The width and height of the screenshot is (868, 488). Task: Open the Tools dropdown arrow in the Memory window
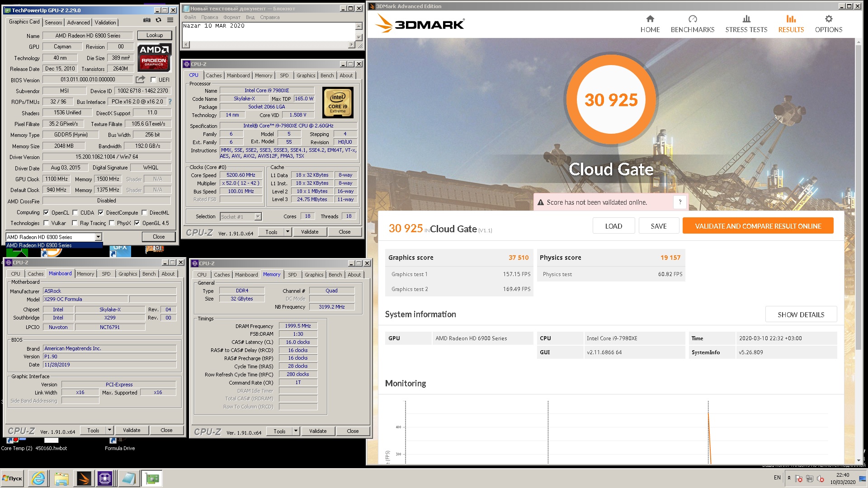pos(296,431)
